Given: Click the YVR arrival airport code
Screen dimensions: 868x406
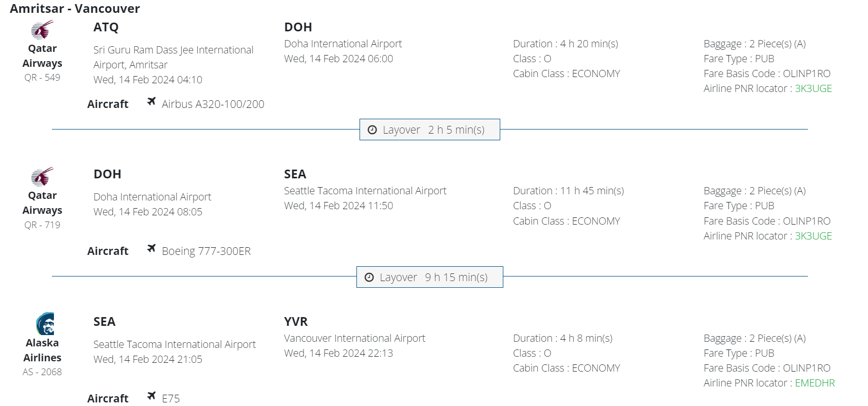Looking at the screenshot, I should point(296,322).
